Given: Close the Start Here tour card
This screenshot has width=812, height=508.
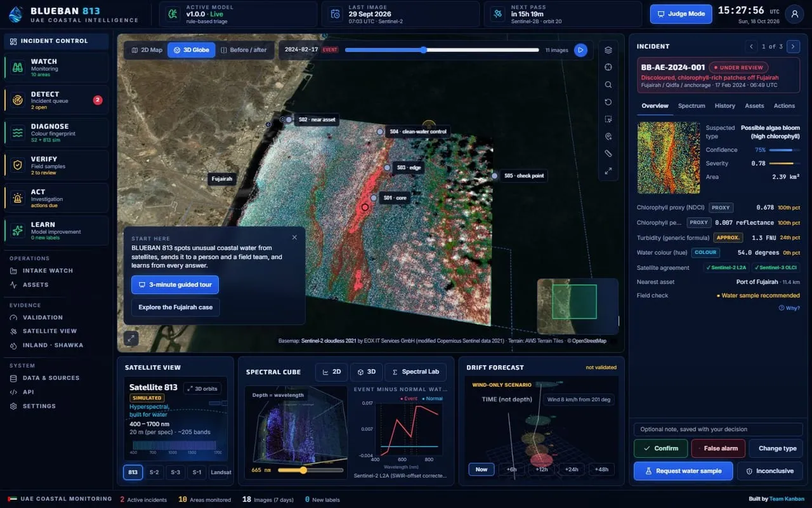Looking at the screenshot, I should click(x=294, y=237).
